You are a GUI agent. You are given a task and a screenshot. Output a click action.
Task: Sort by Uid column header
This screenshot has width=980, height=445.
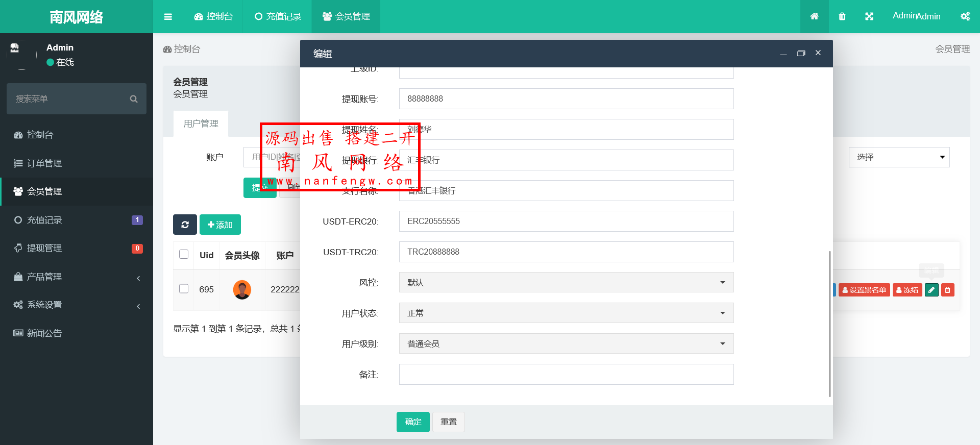tap(206, 255)
